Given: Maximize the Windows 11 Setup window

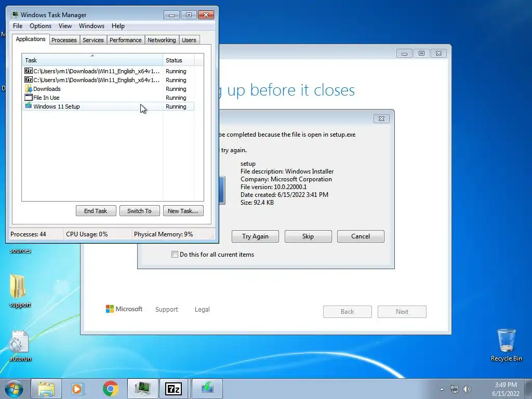Looking at the screenshot, I should pyautogui.click(x=421, y=54).
